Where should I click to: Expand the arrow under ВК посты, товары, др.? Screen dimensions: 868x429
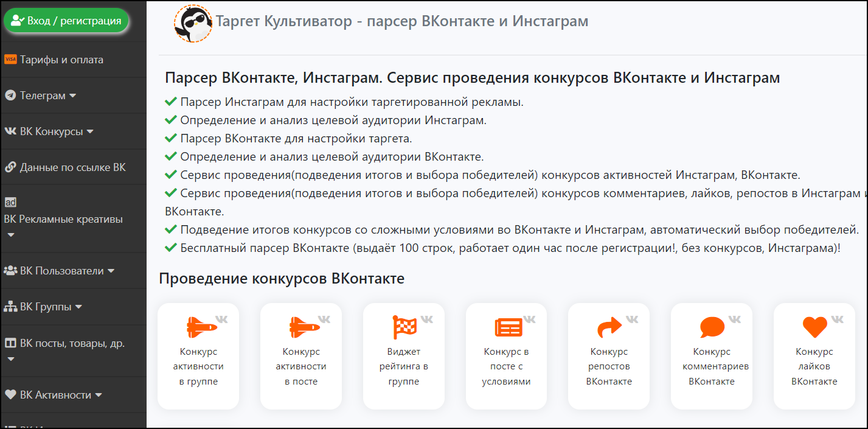coord(10,359)
